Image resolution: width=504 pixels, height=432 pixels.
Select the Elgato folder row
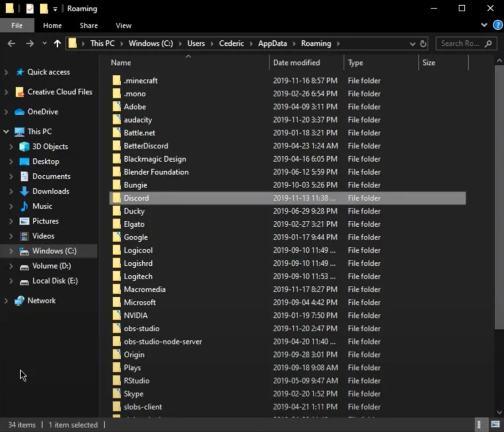[x=287, y=224]
